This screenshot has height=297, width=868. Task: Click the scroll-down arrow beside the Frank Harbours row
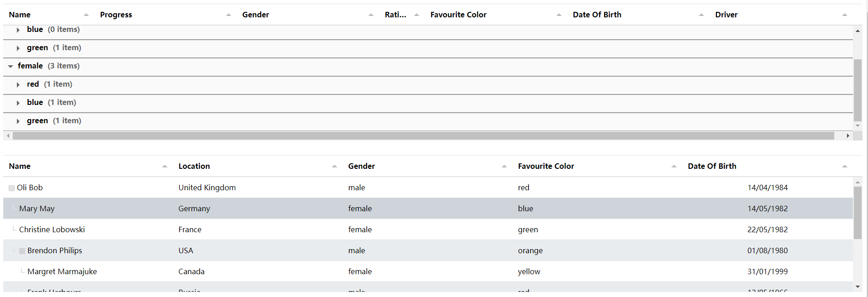click(x=858, y=287)
